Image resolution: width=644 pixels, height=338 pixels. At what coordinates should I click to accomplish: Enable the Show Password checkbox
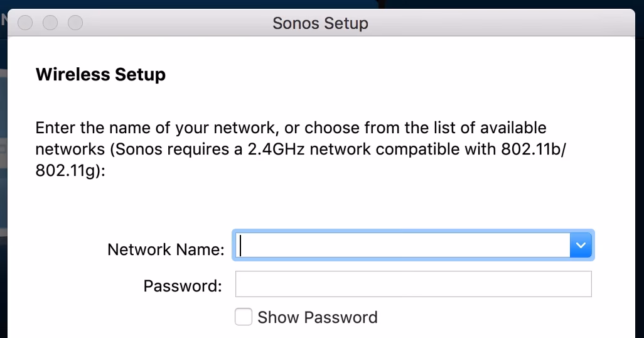point(244,317)
